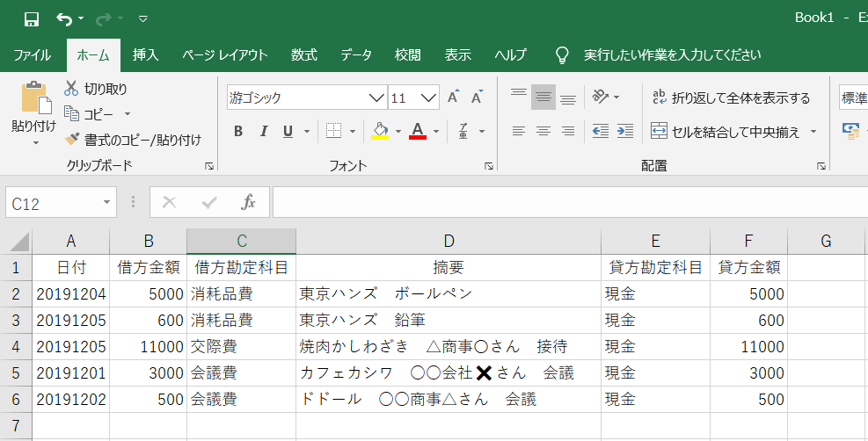868x441 pixels.
Task: Select the cell containing 交際費
Action: point(241,346)
